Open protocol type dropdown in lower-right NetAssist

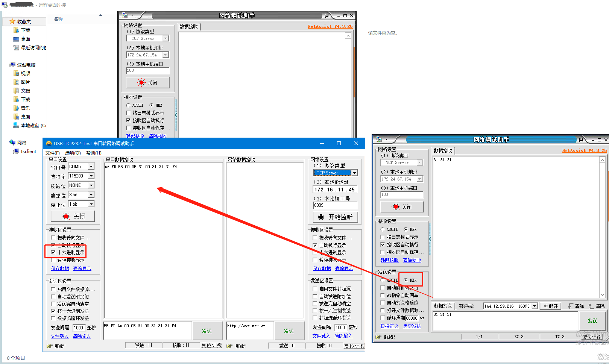420,162
